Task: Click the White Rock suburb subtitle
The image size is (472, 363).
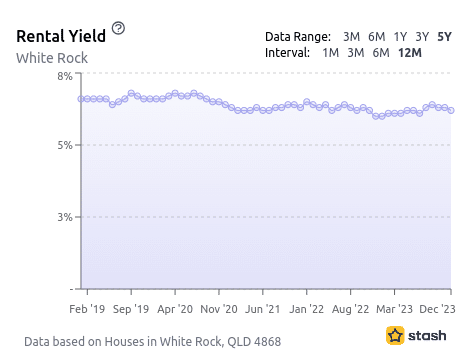Action: (x=52, y=58)
